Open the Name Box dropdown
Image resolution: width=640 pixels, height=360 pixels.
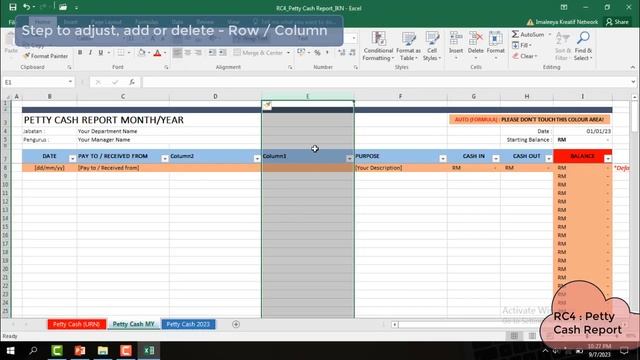(70, 82)
